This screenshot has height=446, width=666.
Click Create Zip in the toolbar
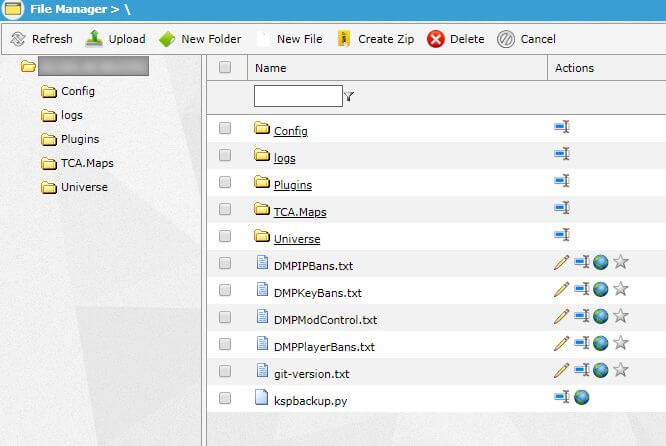[x=375, y=39]
